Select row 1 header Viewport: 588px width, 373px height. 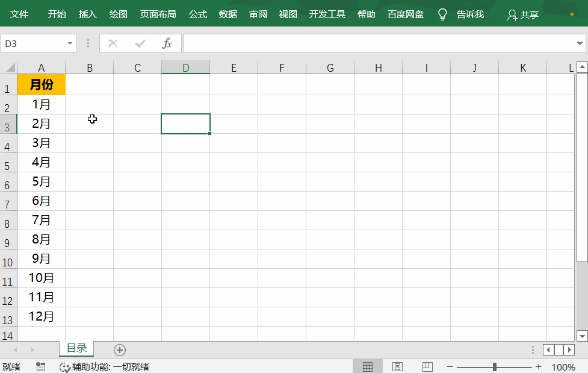(7, 85)
